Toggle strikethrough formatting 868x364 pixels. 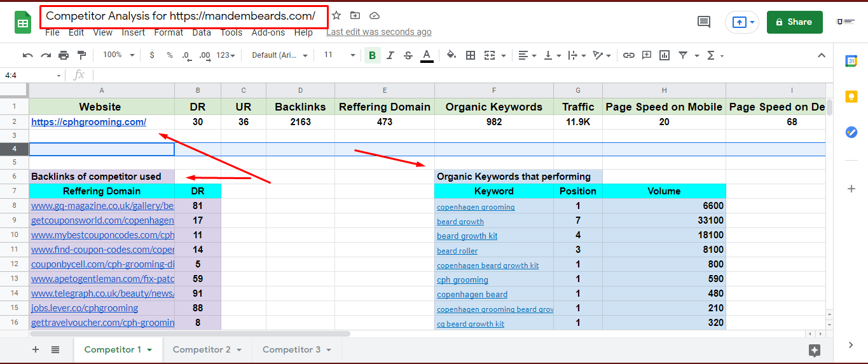pos(408,55)
